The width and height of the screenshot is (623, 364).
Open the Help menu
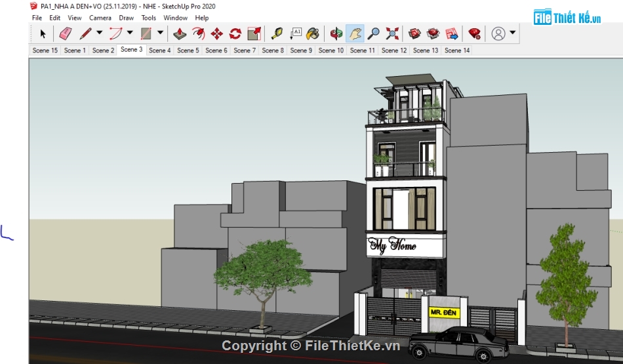click(x=202, y=18)
